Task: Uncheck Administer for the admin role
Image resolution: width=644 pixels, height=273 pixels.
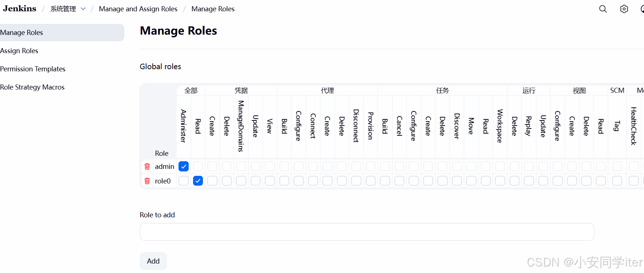Action: pyautogui.click(x=184, y=166)
